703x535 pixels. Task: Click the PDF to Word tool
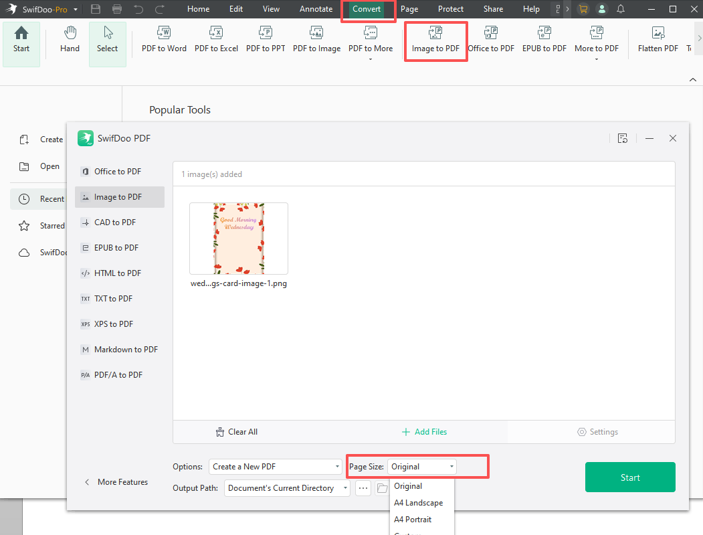164,40
